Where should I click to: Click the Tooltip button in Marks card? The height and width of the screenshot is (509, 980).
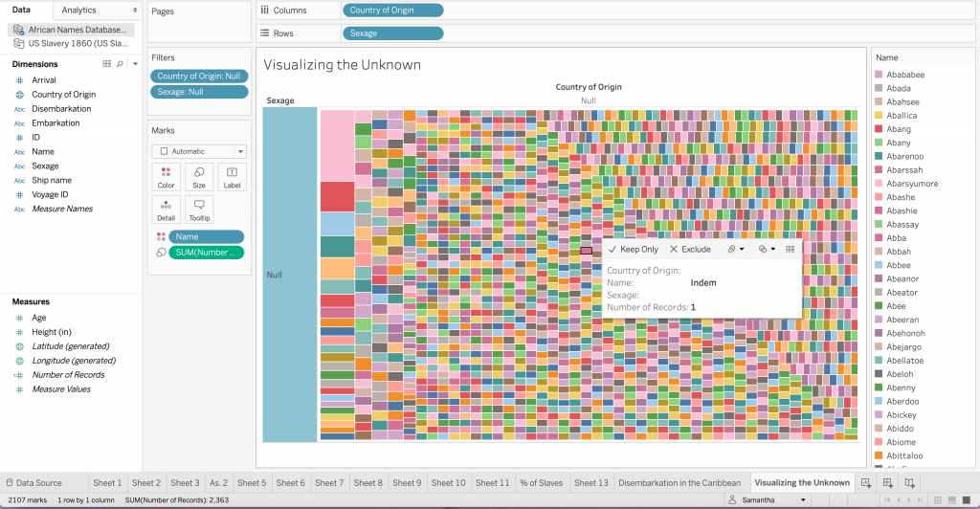(x=198, y=210)
